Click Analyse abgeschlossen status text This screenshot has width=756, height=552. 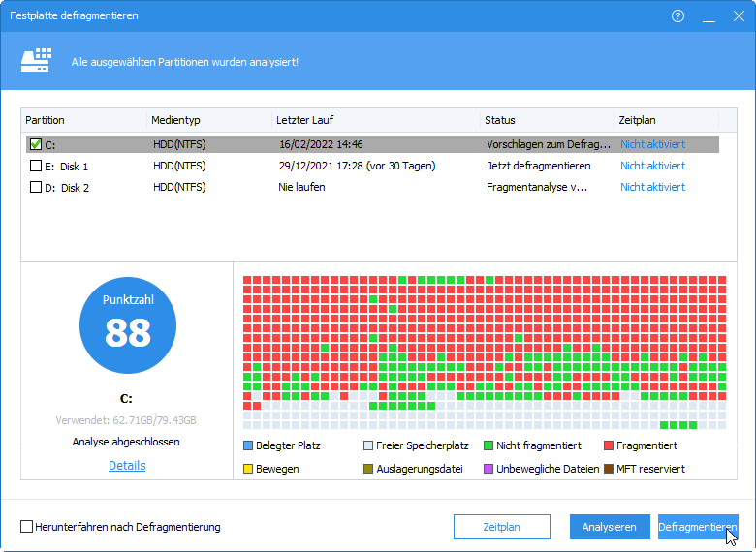(126, 442)
